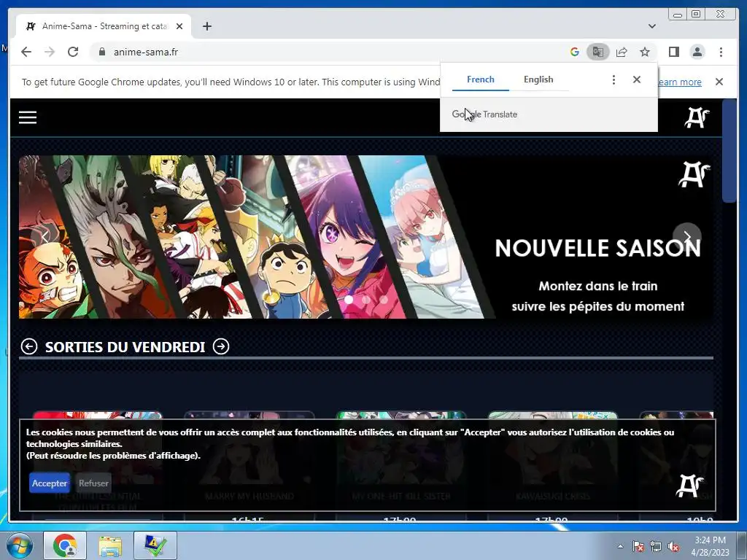Open the site hamburger menu
This screenshot has height=560, width=747.
pyautogui.click(x=28, y=117)
